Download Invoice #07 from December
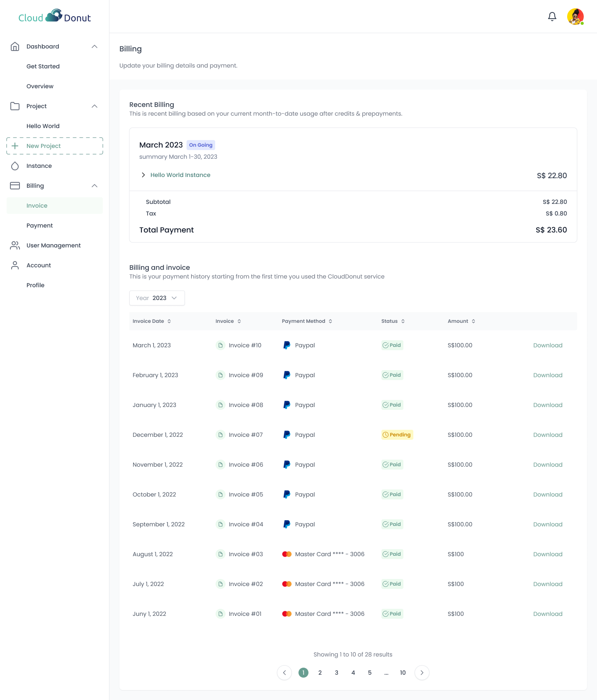This screenshot has width=597, height=700. point(548,435)
